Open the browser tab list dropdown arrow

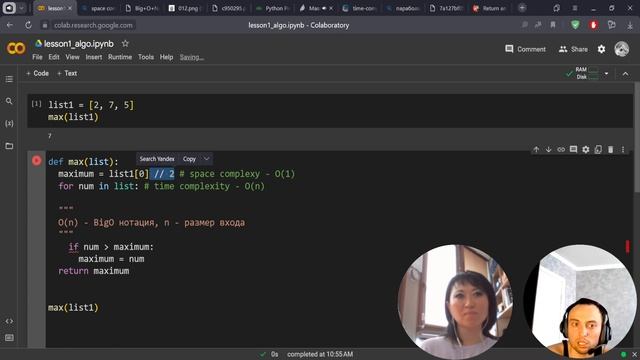[22, 8]
